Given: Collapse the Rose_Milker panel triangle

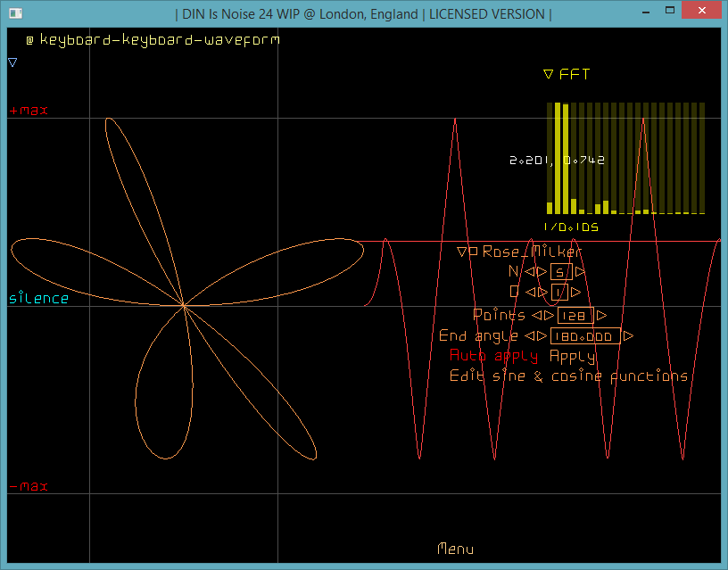Looking at the screenshot, I should point(461,252).
